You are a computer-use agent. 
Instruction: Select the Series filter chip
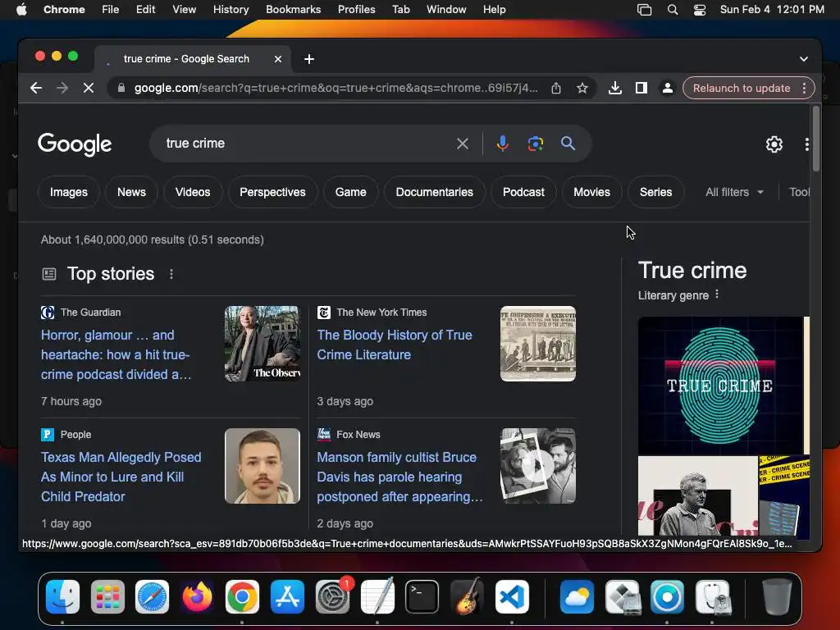click(655, 192)
